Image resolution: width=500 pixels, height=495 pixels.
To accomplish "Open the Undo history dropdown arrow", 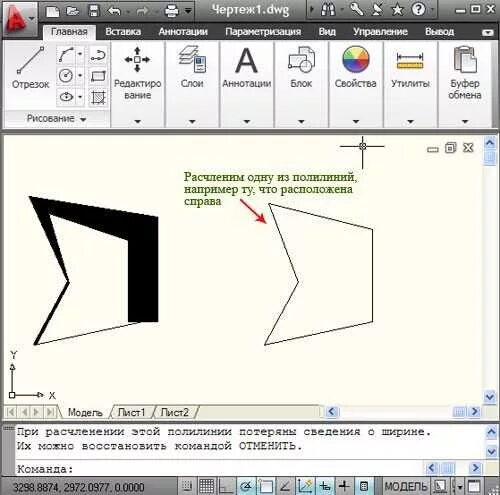I will (128, 12).
